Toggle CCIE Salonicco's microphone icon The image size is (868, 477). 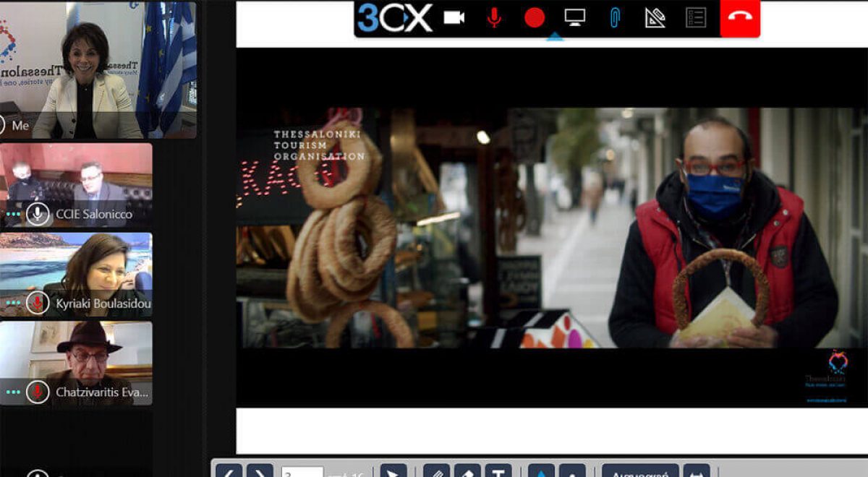[38, 214]
